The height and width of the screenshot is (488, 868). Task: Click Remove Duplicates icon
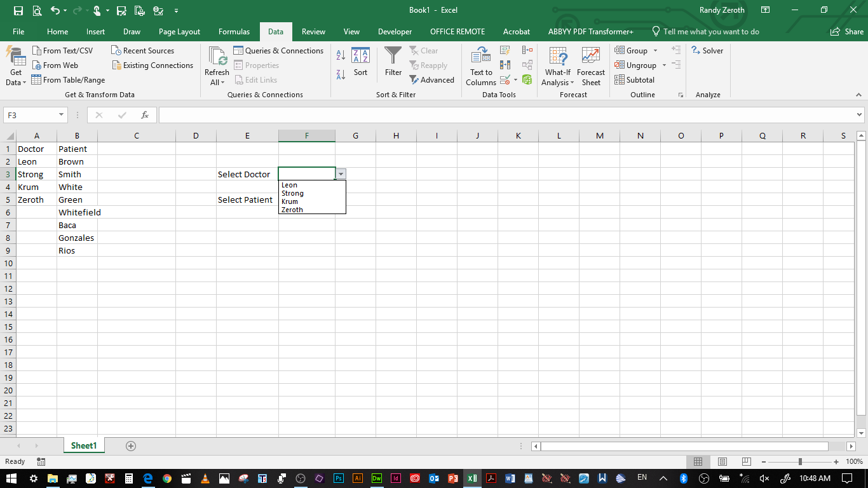tap(505, 65)
